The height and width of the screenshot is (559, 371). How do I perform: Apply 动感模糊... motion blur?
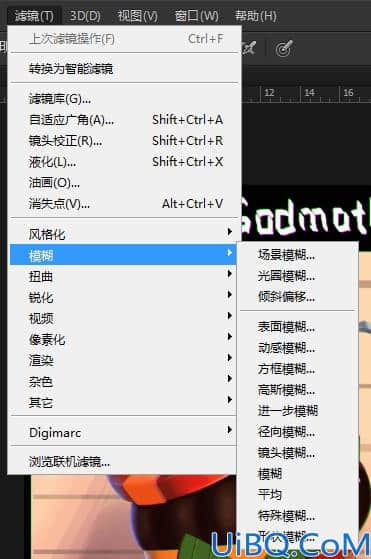[298, 347]
